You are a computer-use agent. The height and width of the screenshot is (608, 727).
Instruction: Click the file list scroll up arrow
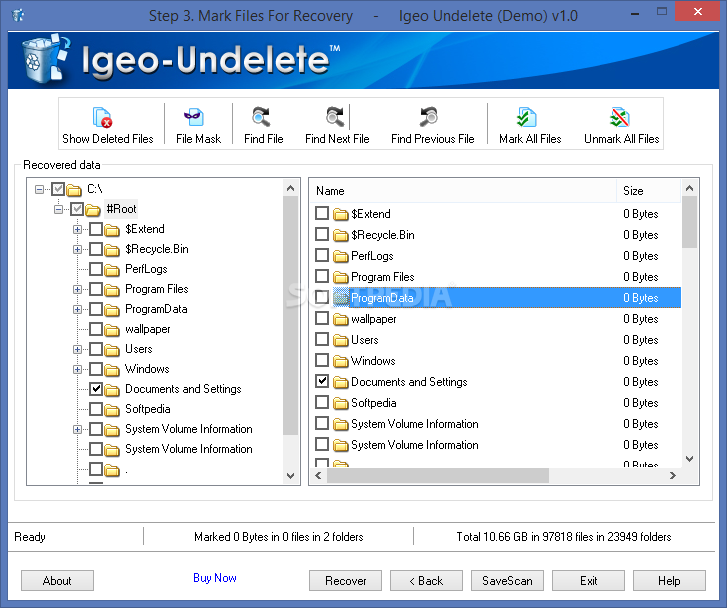689,188
